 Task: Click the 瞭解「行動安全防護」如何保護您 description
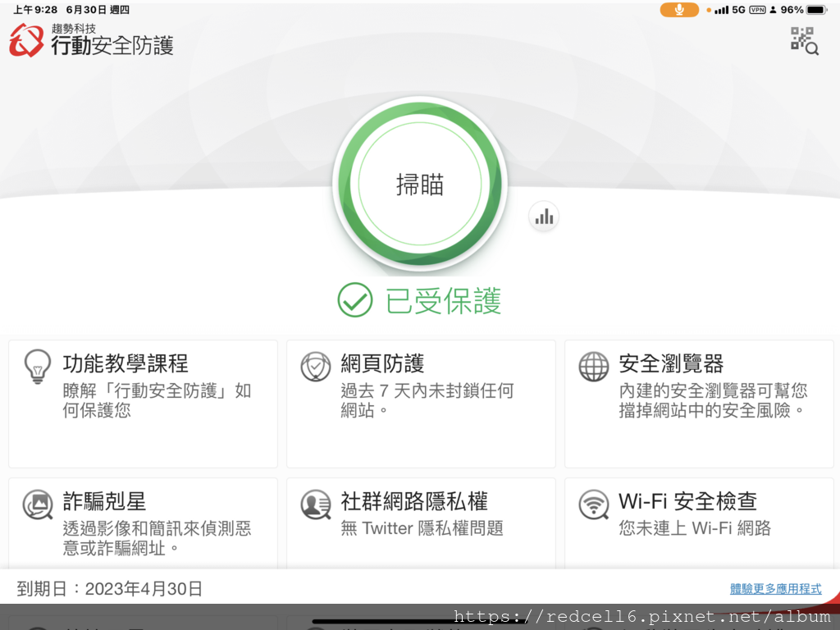point(157,400)
